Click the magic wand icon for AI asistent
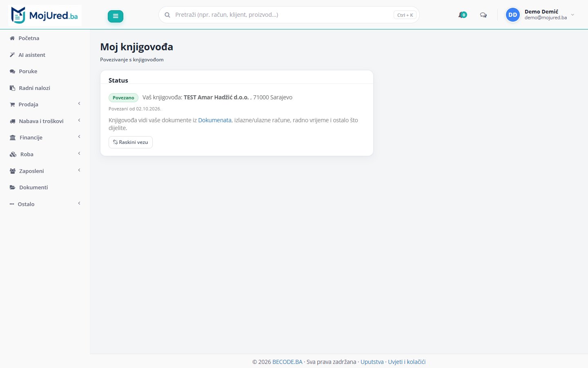 (12, 55)
